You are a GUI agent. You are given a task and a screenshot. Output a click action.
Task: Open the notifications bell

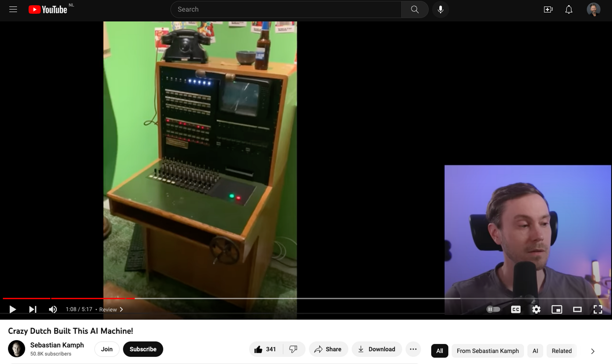click(x=569, y=10)
